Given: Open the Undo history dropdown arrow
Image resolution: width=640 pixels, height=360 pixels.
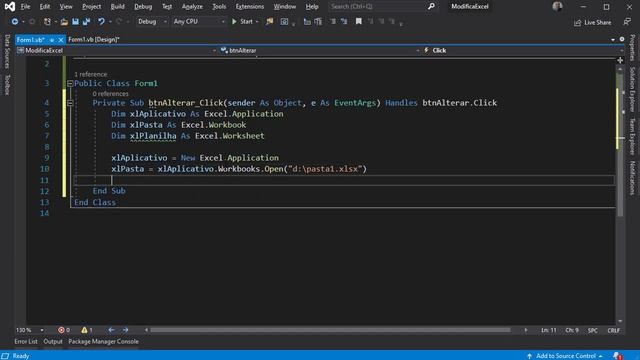Looking at the screenshot, I should pyautogui.click(x=109, y=22).
